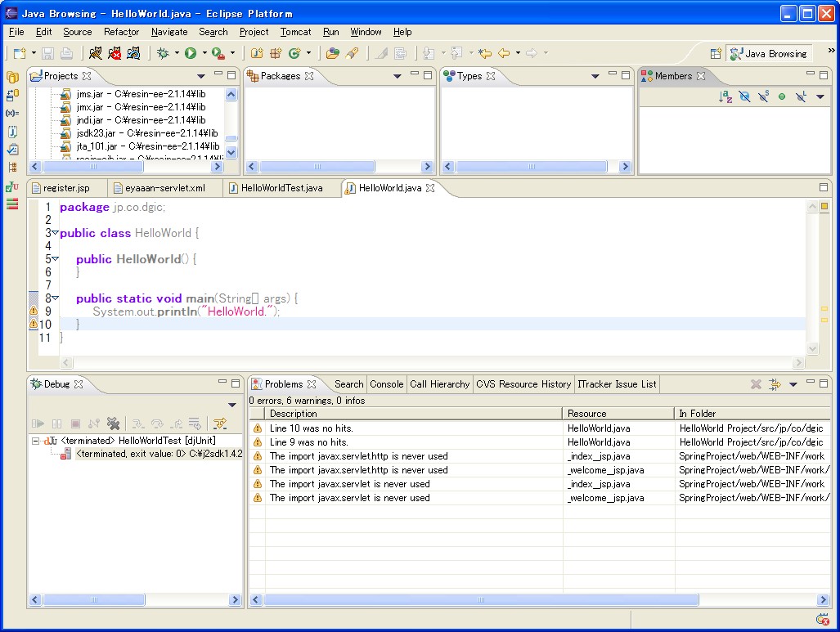The image size is (840, 632).
Task: Go to last edit location icon
Action: click(x=485, y=53)
